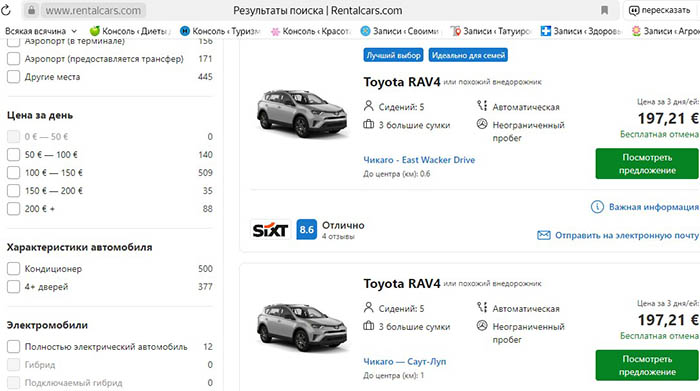
Task: Click the mileage gauge icon in Саут-Луп card
Action: pyautogui.click(x=482, y=325)
